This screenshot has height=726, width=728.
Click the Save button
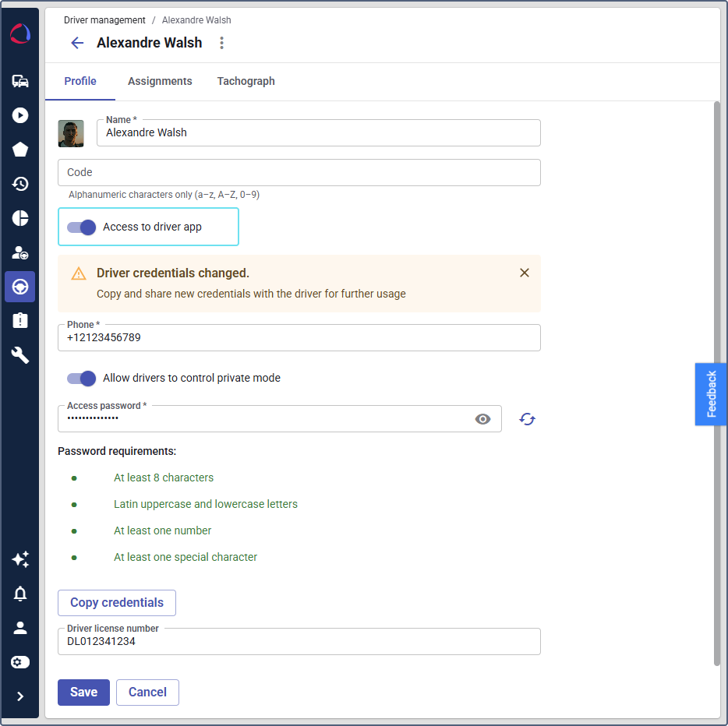coord(83,692)
